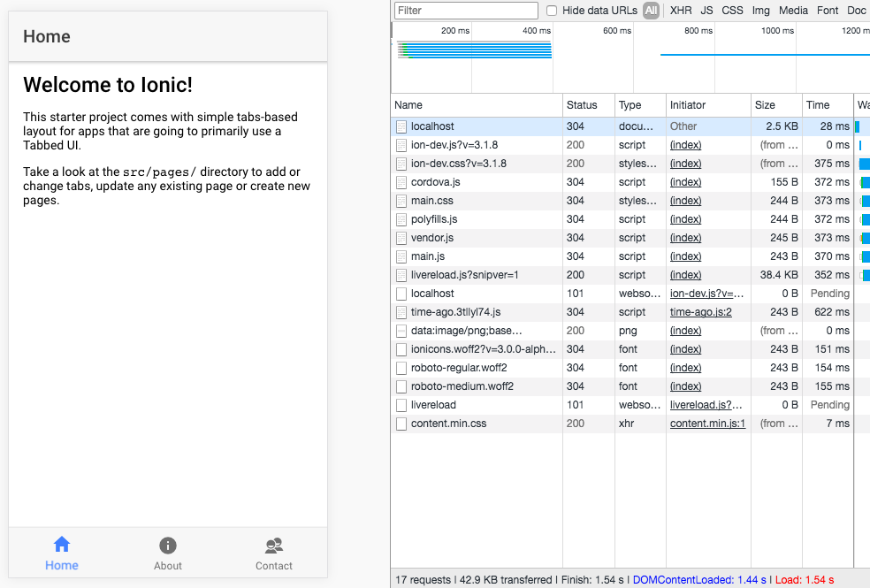Filter requests by Media

coord(793,11)
